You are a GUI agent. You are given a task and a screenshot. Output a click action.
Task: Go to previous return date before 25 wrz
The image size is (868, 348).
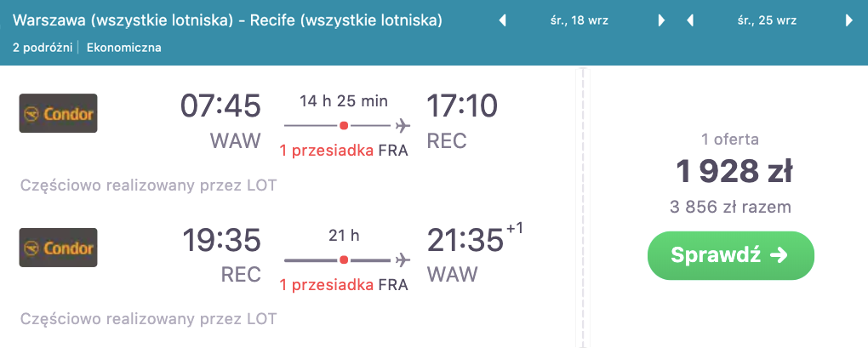[x=690, y=21]
